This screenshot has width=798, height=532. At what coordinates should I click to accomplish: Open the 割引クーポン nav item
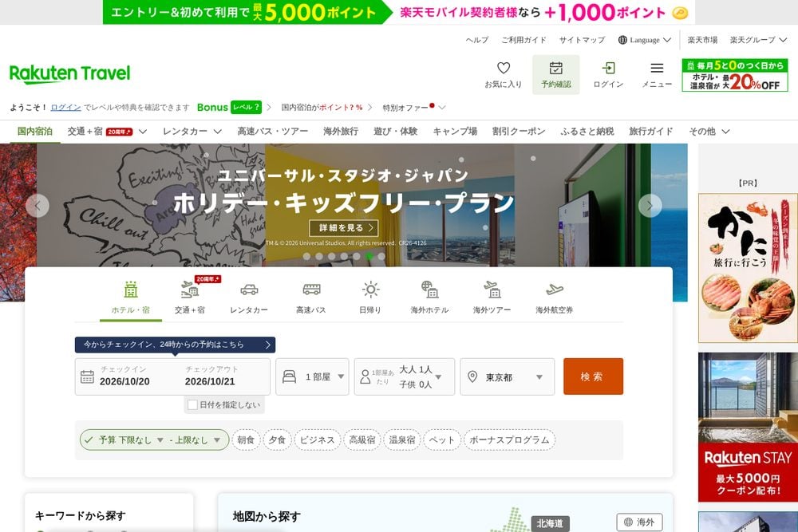519,132
